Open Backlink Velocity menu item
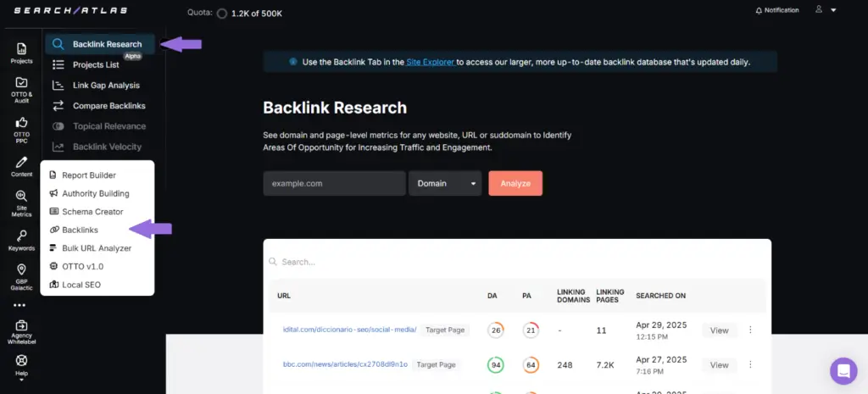The image size is (868, 394). click(x=97, y=147)
